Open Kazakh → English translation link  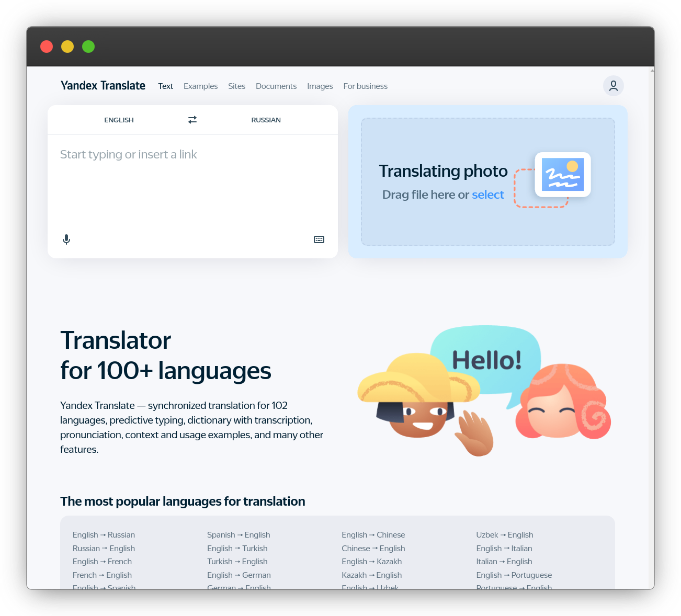[372, 575]
